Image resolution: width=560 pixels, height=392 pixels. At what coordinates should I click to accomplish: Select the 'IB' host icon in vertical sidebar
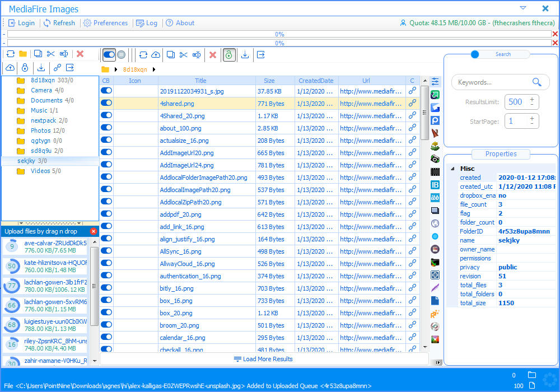pyautogui.click(x=435, y=185)
